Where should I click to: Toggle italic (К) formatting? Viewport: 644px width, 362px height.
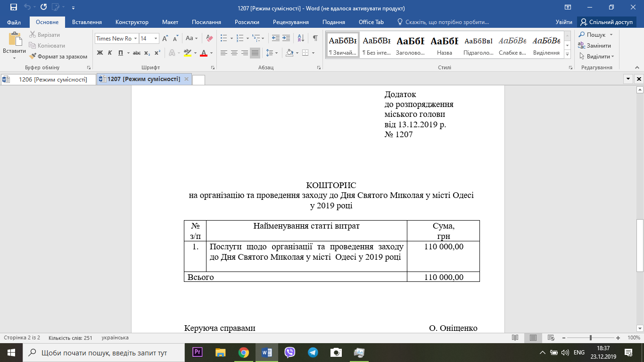(110, 53)
